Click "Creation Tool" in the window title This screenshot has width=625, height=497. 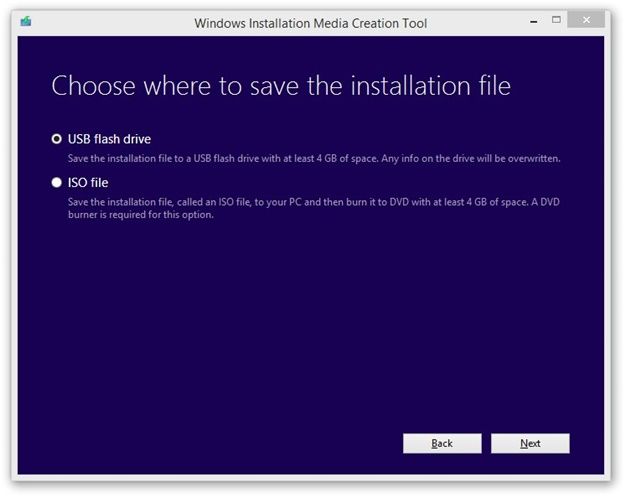pyautogui.click(x=389, y=23)
